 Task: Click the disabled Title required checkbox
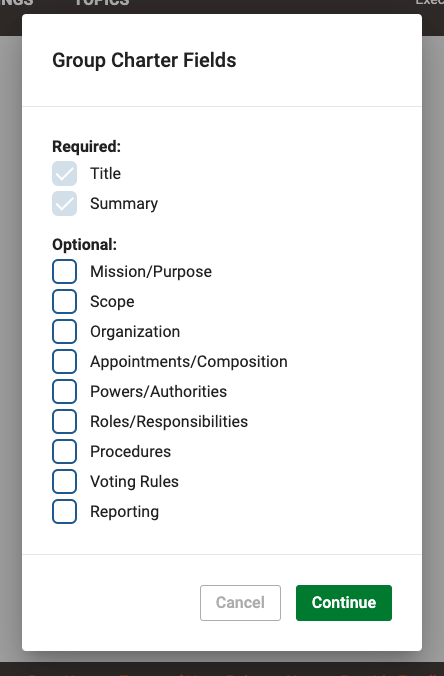coord(65,173)
